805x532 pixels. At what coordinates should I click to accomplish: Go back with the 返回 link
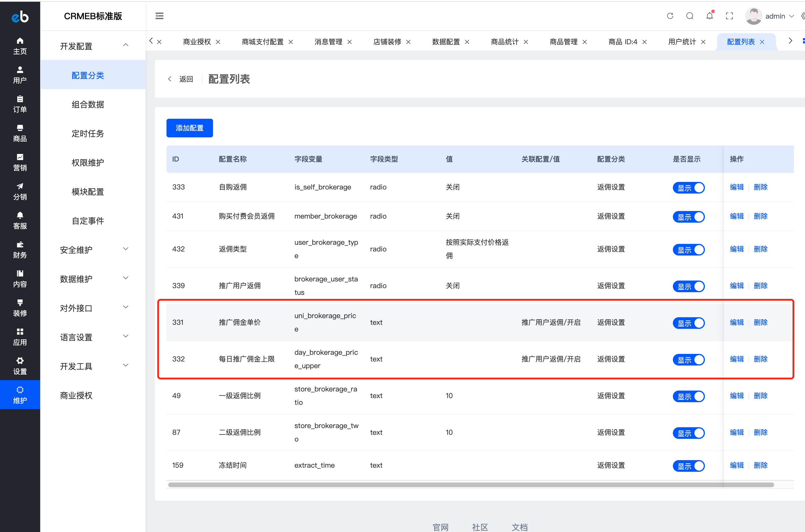pos(180,79)
